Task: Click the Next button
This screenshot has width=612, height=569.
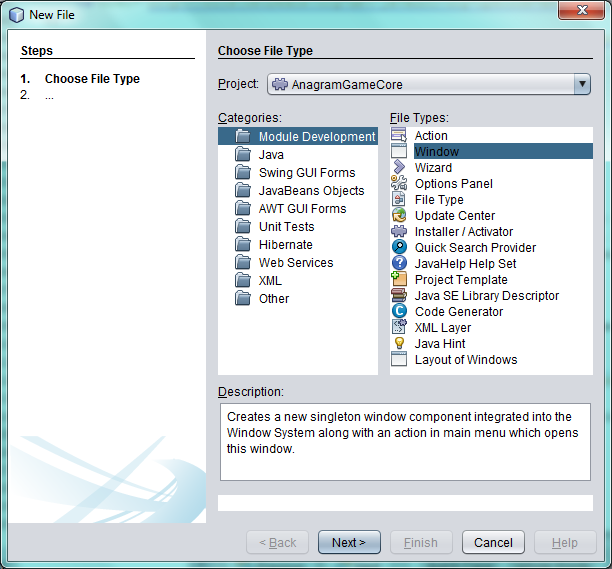Action: [x=349, y=542]
